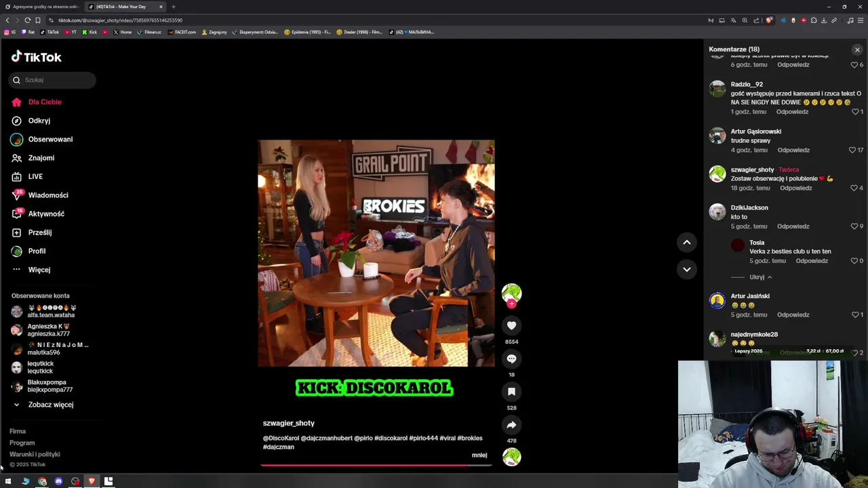
Task: Click the address bar URL
Action: pos(120,20)
